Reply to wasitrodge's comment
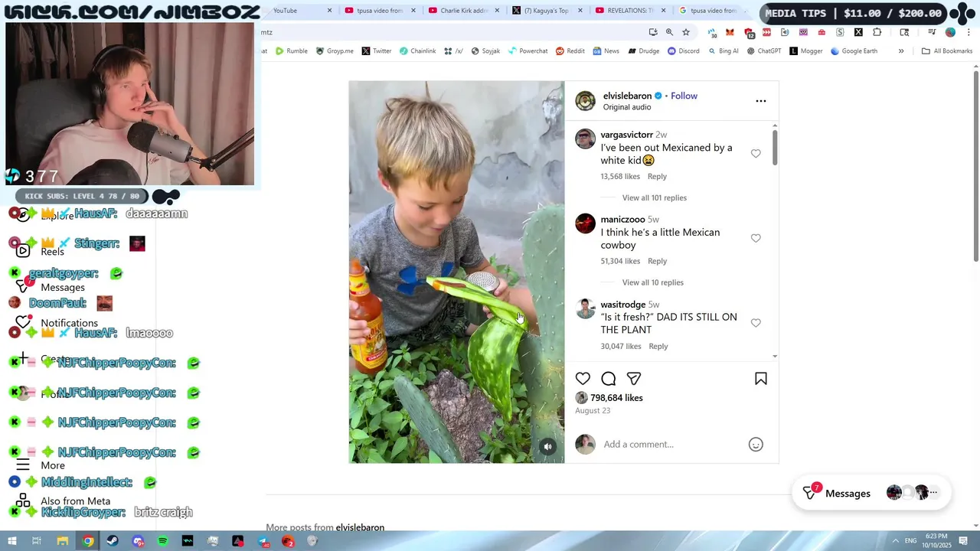The width and height of the screenshot is (980, 551). (x=658, y=346)
